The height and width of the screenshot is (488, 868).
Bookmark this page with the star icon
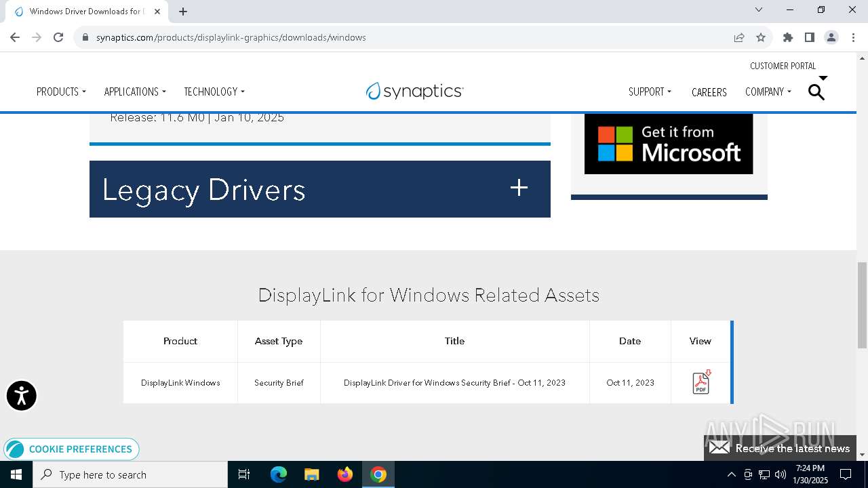[761, 37]
